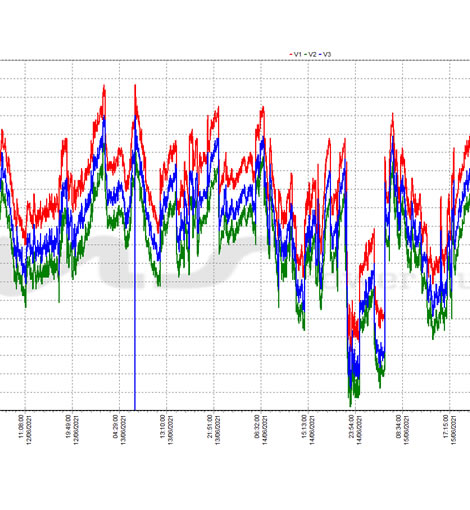The height and width of the screenshot is (510, 470).
Task: Click the 11:08:00 12/06/2021 axis label
Action: [x=25, y=430]
